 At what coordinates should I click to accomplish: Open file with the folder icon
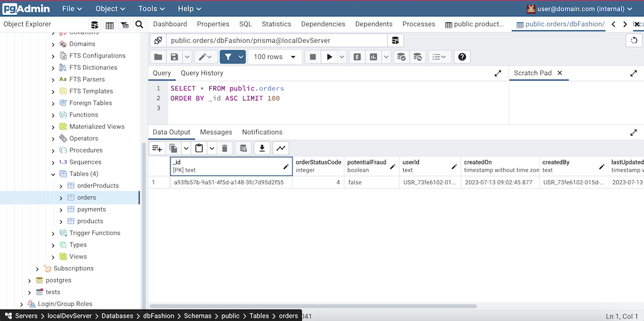pos(158,57)
